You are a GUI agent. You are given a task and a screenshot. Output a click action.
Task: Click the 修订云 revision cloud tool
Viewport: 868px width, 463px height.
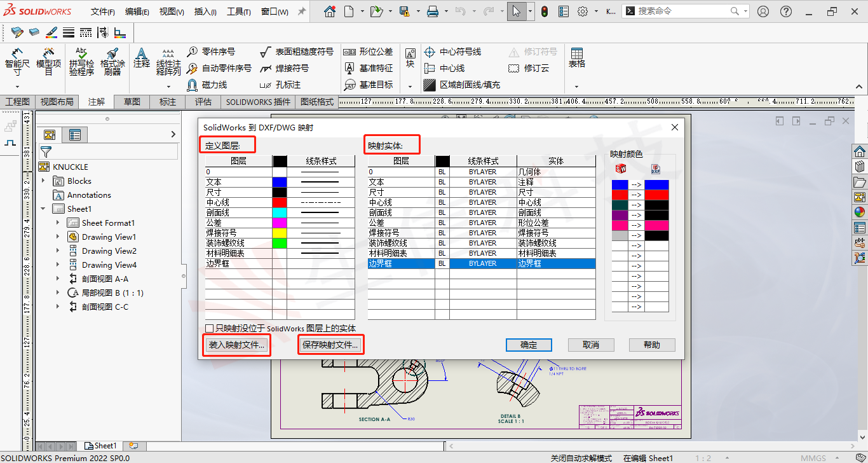(529, 68)
